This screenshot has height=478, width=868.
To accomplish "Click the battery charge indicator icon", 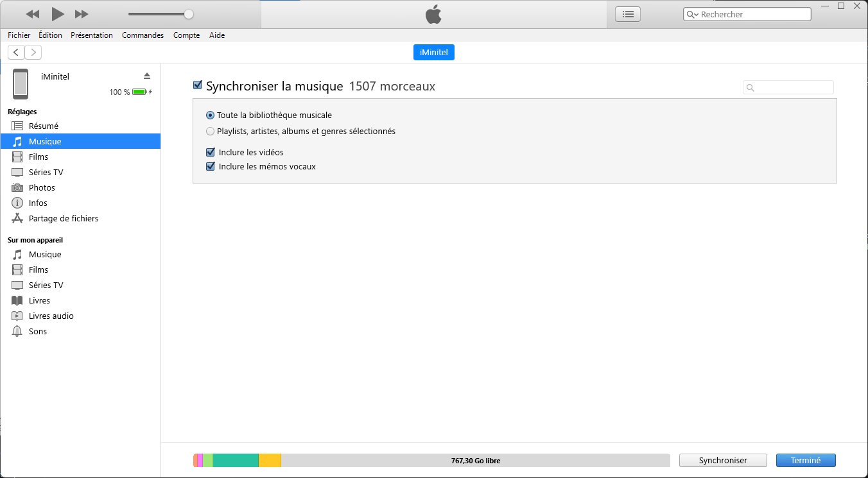I will pyautogui.click(x=141, y=92).
